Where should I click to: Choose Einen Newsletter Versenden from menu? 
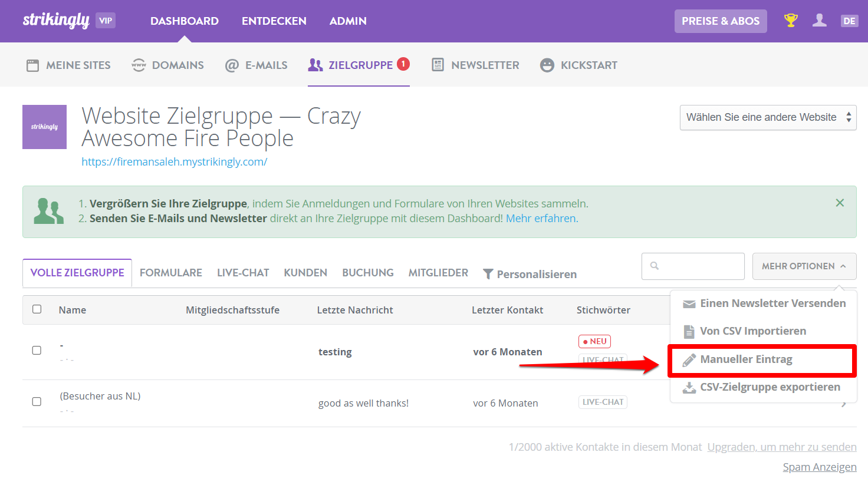[x=764, y=303]
